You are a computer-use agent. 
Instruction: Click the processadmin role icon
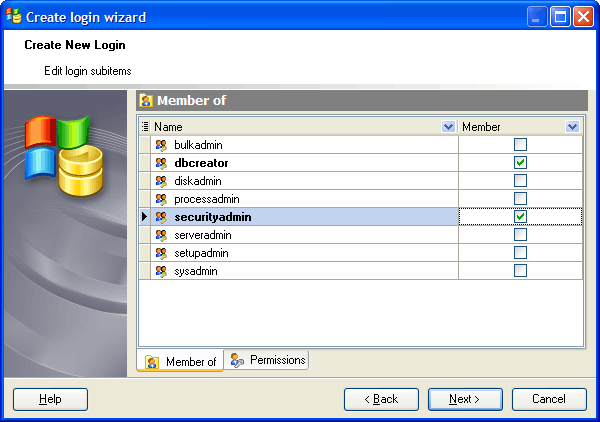click(x=161, y=199)
